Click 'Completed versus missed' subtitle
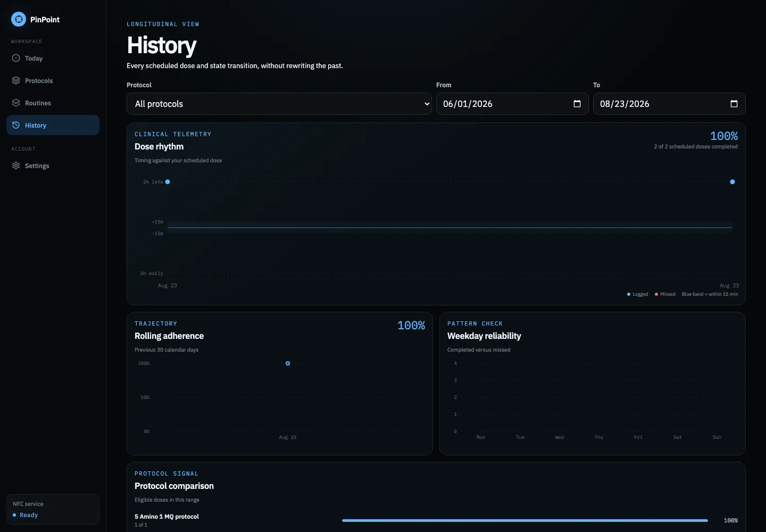The image size is (766, 532). [x=479, y=350]
